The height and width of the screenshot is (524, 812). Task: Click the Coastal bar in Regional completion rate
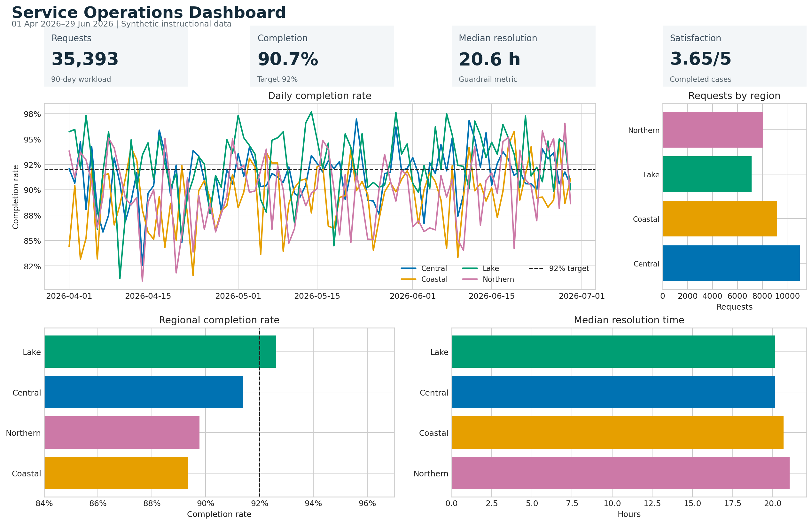coord(116,473)
